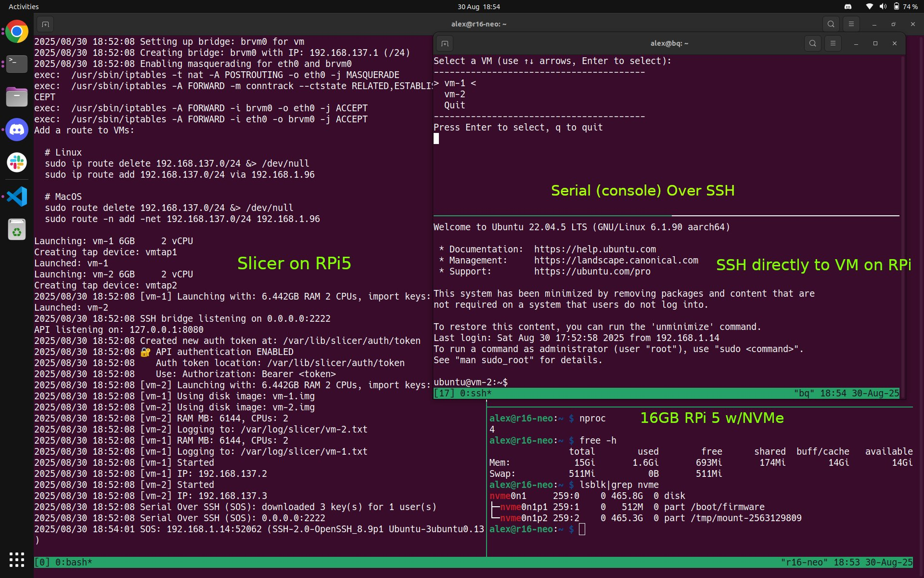The width and height of the screenshot is (924, 578).
Task: Open Trash from the dock
Action: pyautogui.click(x=17, y=229)
